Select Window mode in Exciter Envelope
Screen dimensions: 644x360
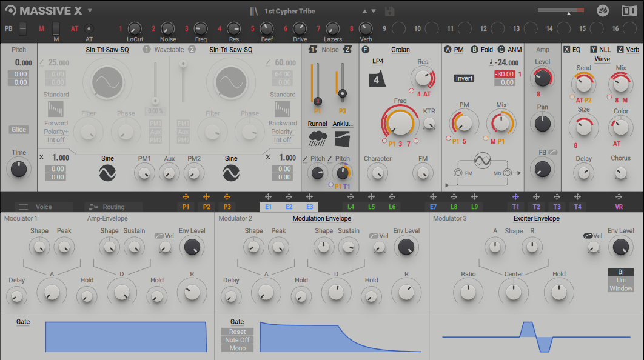point(620,288)
